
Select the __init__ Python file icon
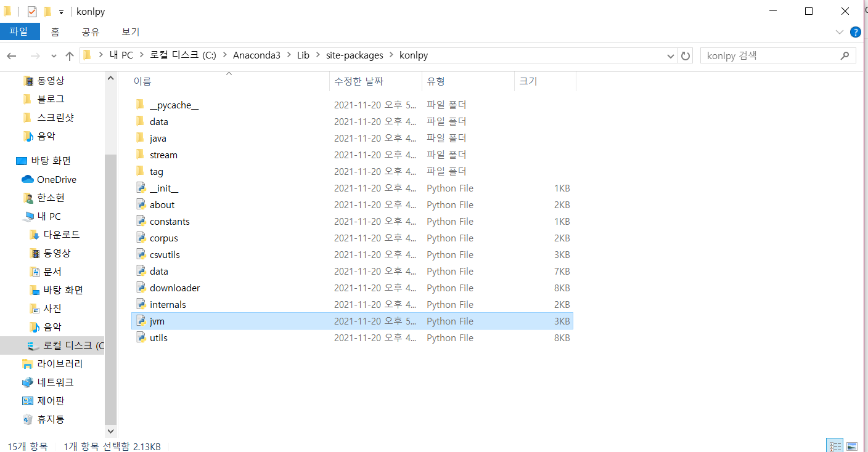(141, 188)
